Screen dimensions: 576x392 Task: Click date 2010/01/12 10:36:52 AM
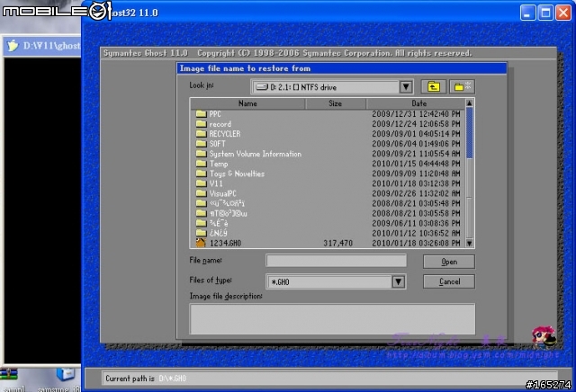point(416,233)
